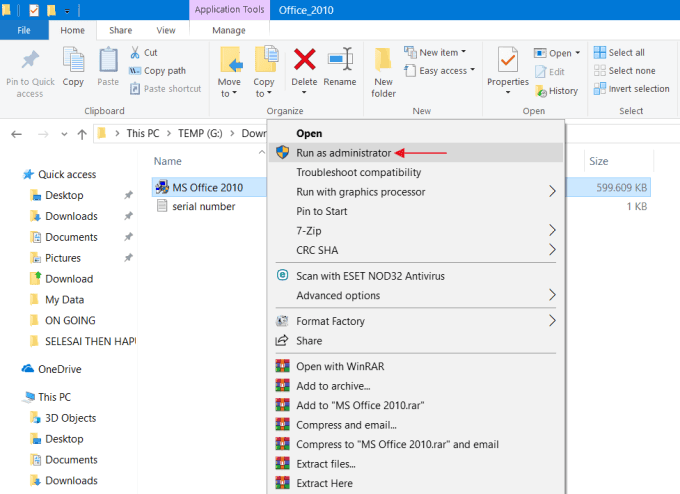This screenshot has width=680, height=494.
Task: Choose Run as administrator from context menu
Action: (415, 153)
